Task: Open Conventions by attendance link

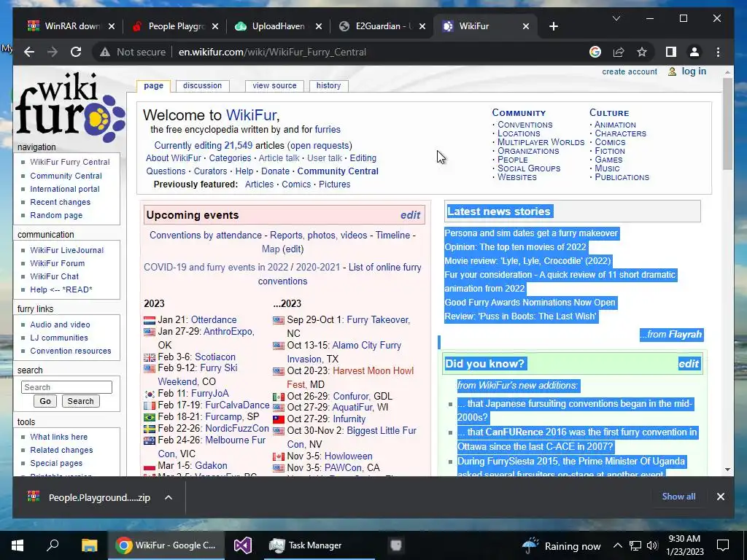Action: (205, 236)
